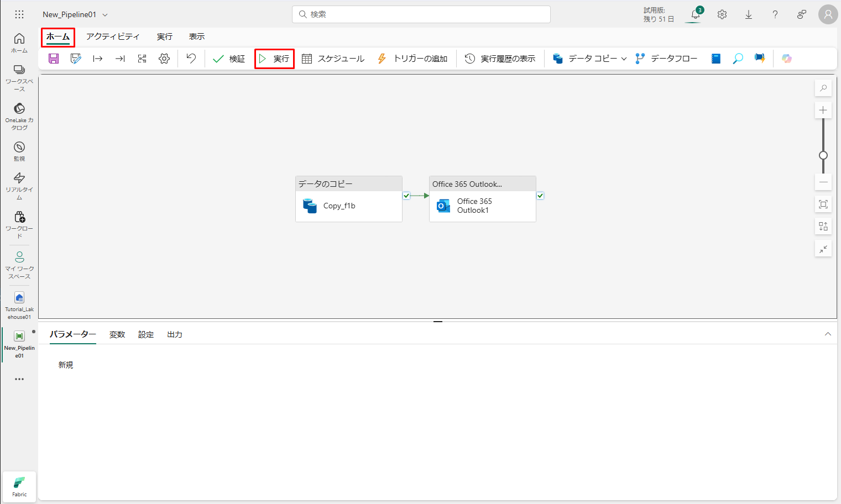Switch to the アクティビティ ribbon tab

(x=113, y=36)
